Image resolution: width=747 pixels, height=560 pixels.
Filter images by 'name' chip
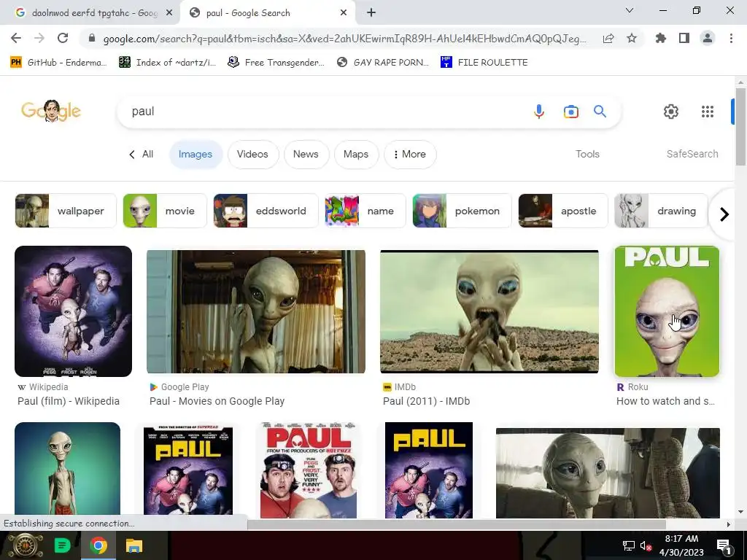point(365,211)
